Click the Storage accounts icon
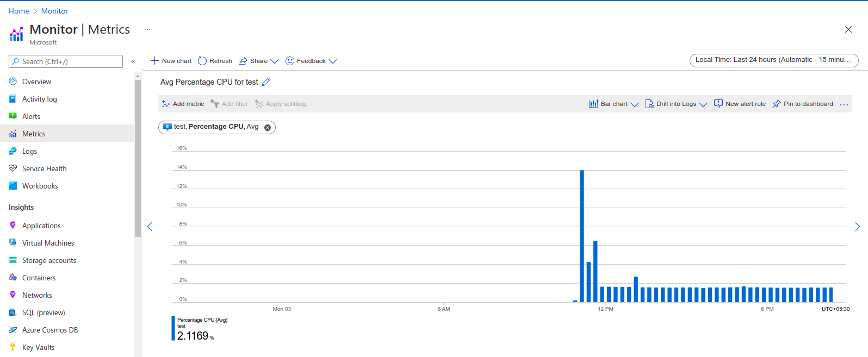Image resolution: width=868 pixels, height=357 pixels. [13, 260]
